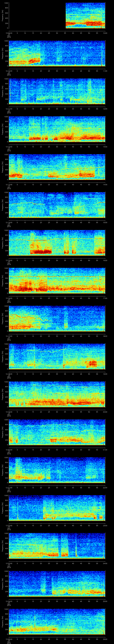Click Frequency (Hz) axis label of 12:14:00 panel
The width and height of the screenshot is (114, 644).
[3, 205]
